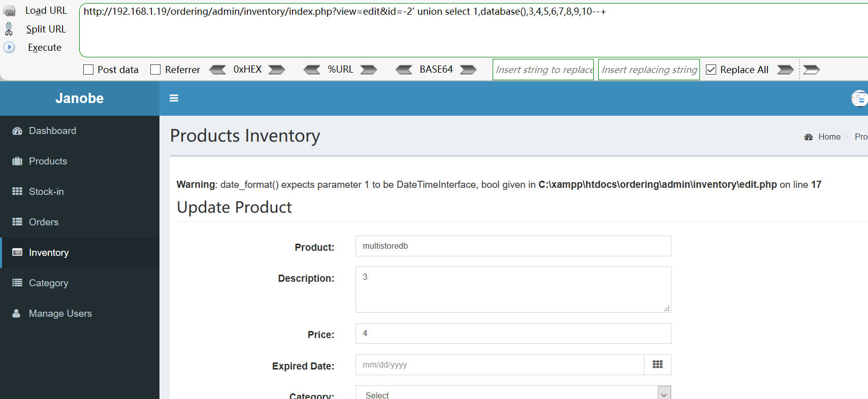Open the date picker calendar icon

[x=658, y=365]
